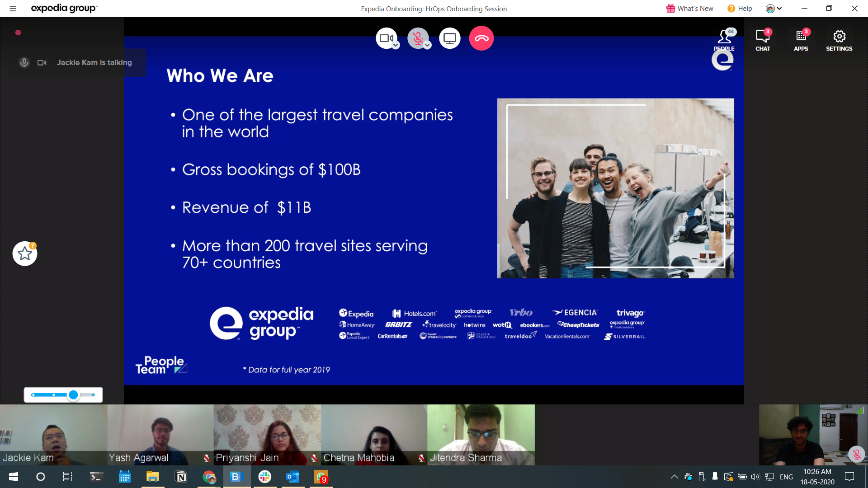Open the Windows Start menu

pyautogui.click(x=14, y=477)
